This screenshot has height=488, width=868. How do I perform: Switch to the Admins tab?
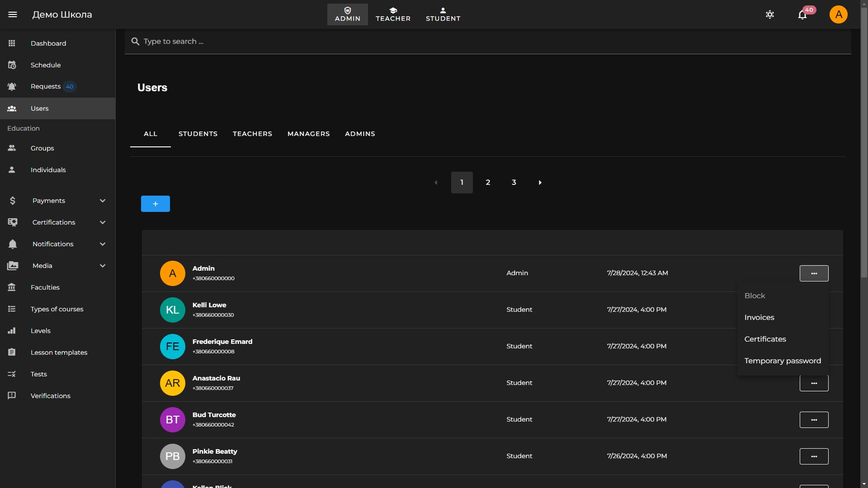click(x=360, y=134)
